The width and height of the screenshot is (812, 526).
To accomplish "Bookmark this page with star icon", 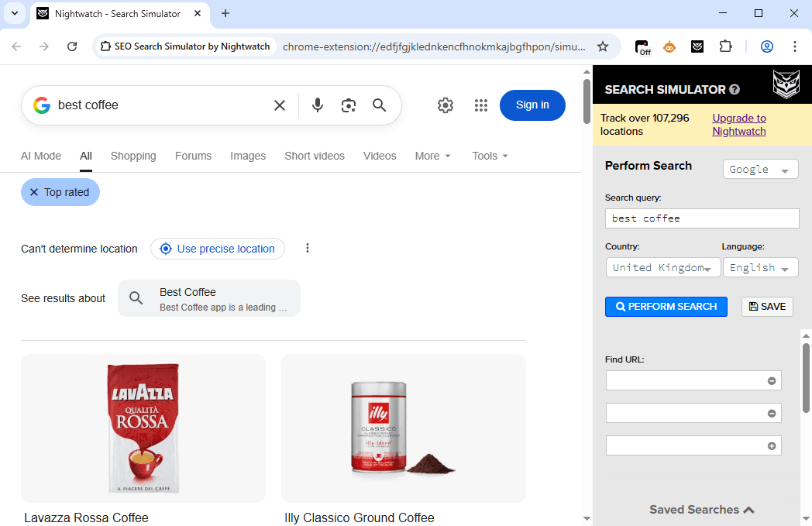I will (x=603, y=46).
